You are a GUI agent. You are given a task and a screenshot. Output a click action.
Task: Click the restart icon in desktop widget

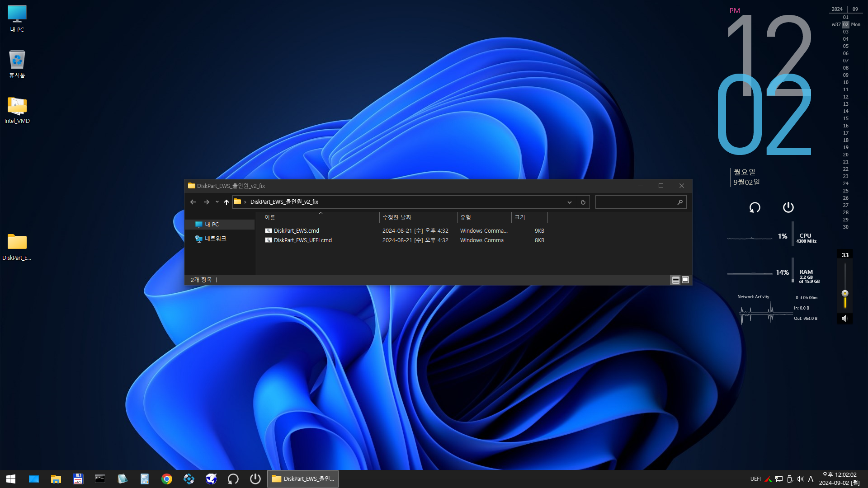[x=755, y=207]
